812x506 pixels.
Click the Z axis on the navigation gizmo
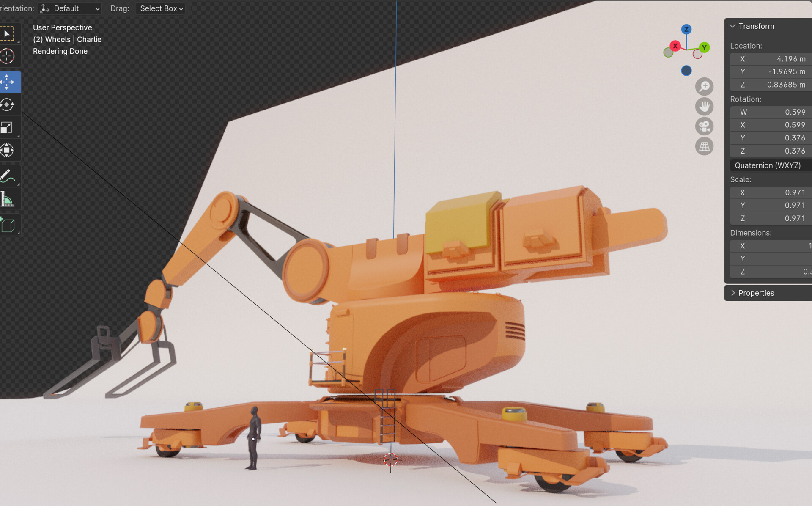click(x=686, y=30)
